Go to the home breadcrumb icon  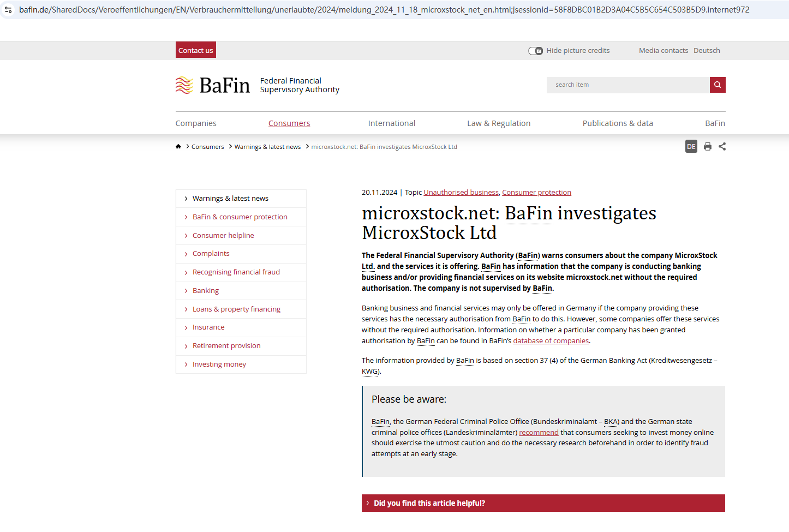tap(178, 146)
